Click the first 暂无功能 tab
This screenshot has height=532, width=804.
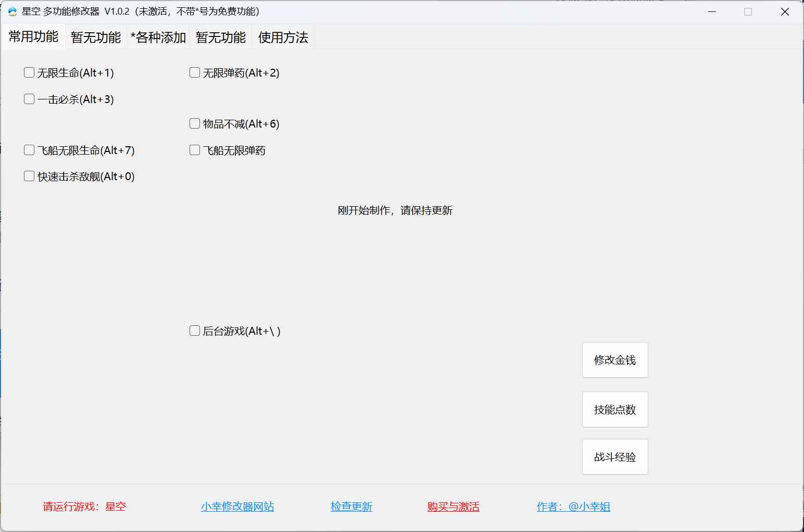(x=95, y=37)
